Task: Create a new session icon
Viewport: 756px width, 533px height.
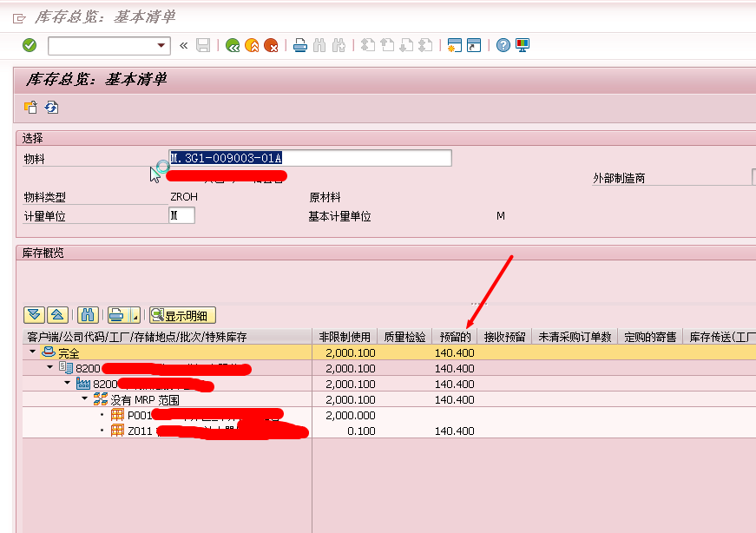Action: coord(455,45)
